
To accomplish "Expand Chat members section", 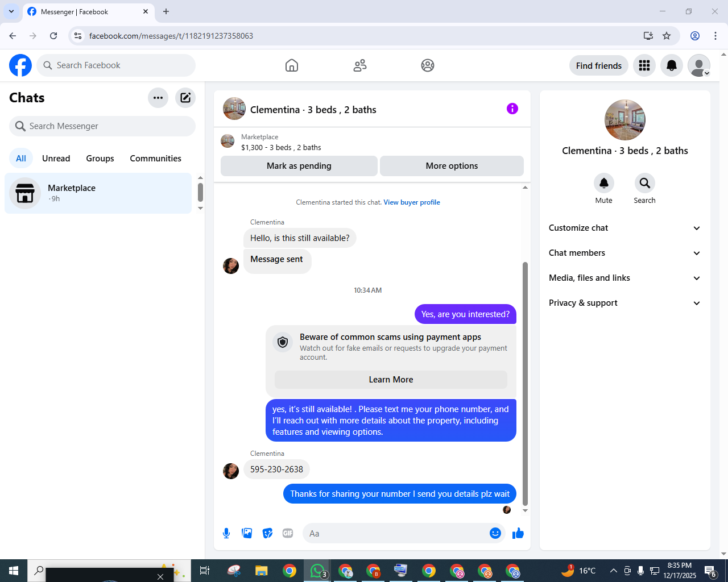I will click(x=625, y=253).
